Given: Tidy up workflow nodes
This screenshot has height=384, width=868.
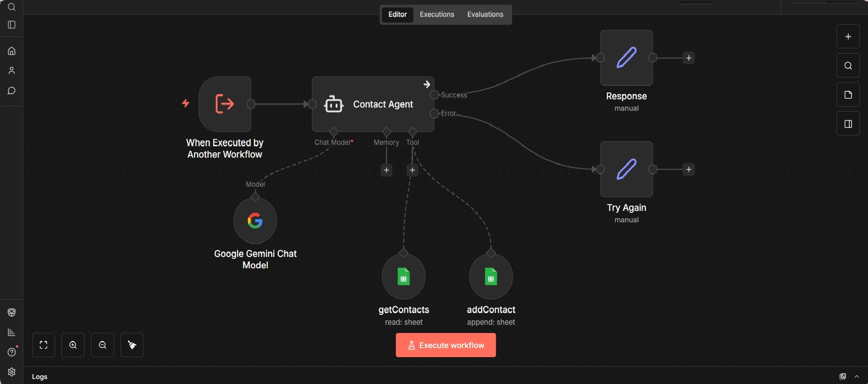Looking at the screenshot, I should [x=132, y=345].
